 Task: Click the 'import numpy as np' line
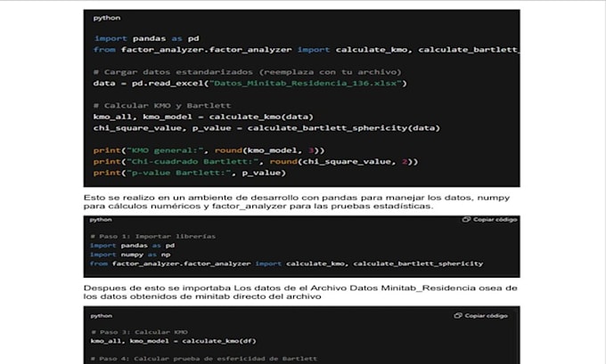coord(130,255)
